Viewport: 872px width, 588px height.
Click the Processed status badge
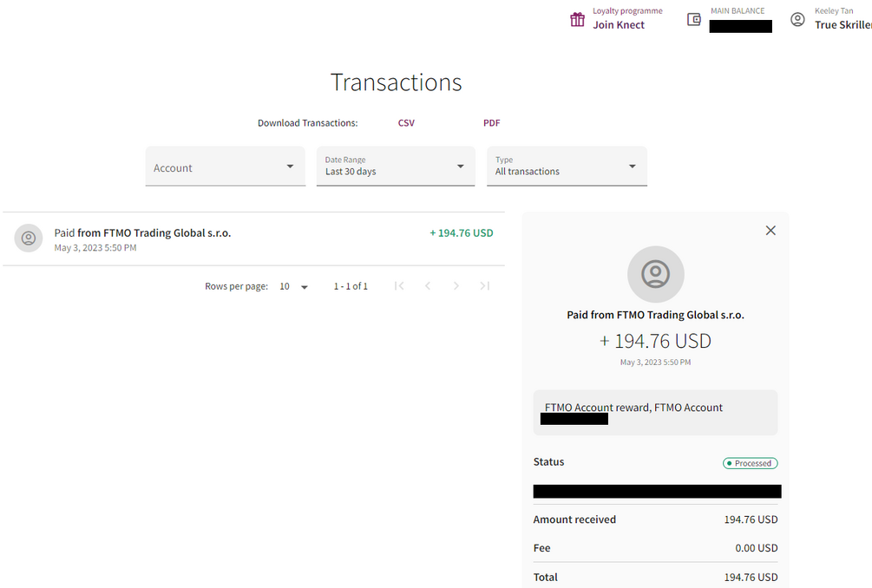(751, 463)
